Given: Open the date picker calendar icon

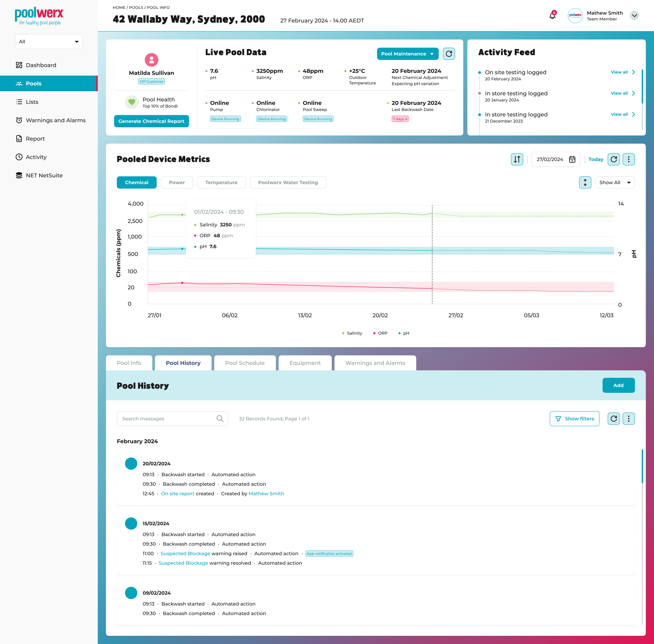Looking at the screenshot, I should point(572,159).
